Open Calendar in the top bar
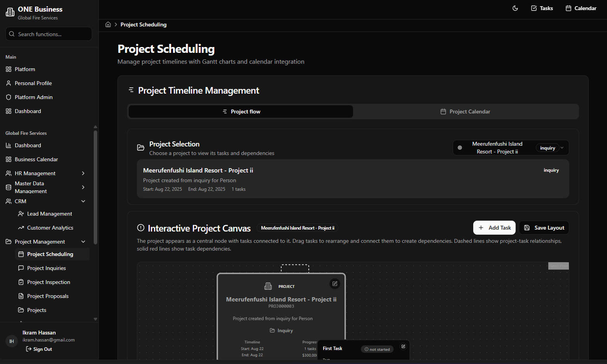The width and height of the screenshot is (607, 364). [581, 8]
